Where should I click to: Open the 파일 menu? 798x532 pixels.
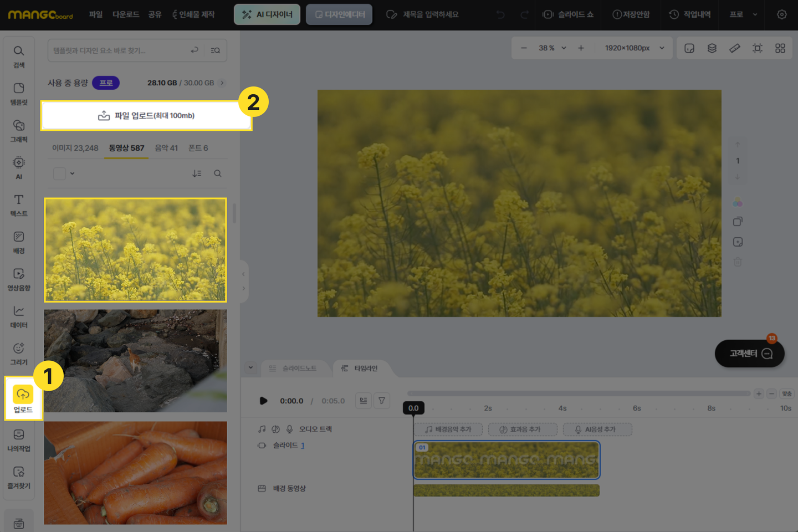[x=96, y=14]
